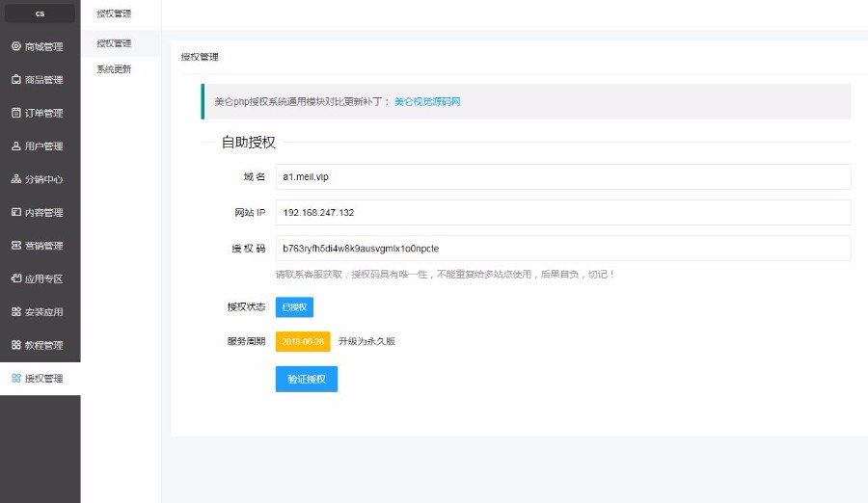Click the 验证授权 button
The height and width of the screenshot is (503, 868).
307,379
